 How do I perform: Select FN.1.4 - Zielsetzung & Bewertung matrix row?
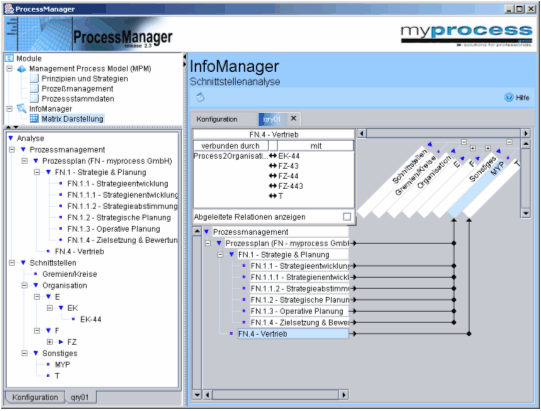299,323
